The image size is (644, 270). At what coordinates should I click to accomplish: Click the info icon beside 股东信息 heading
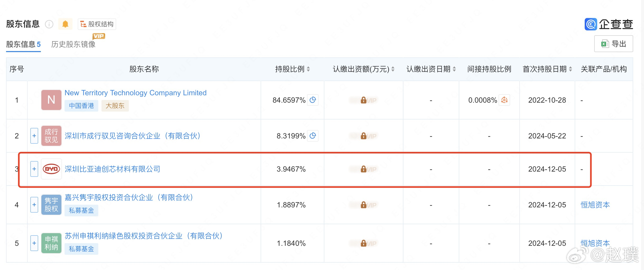click(x=49, y=24)
